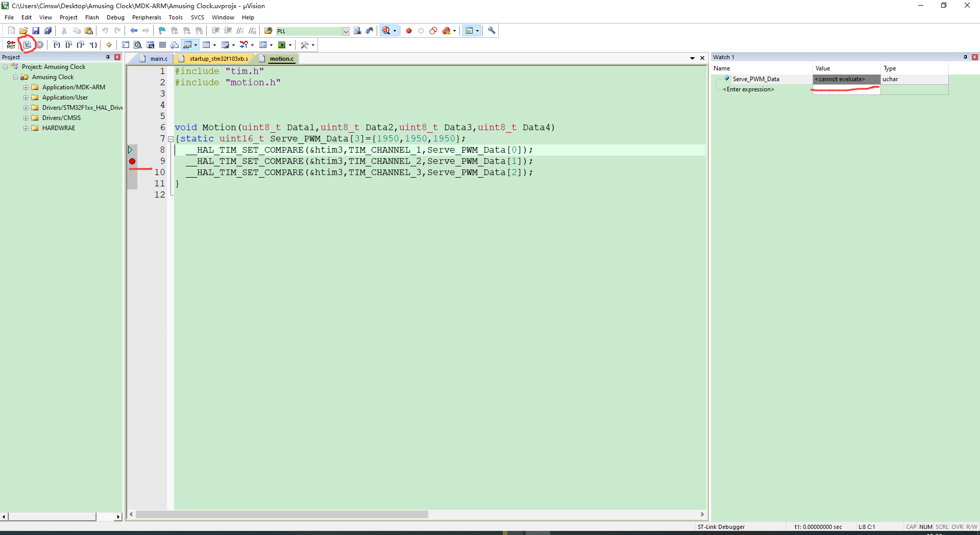Open the Command window
Viewport: 980px width, 535px height.
[x=126, y=45]
